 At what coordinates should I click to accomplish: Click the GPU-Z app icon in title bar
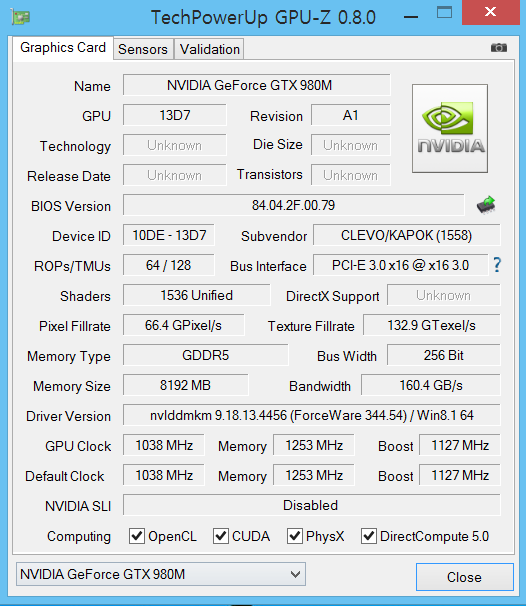(x=21, y=17)
